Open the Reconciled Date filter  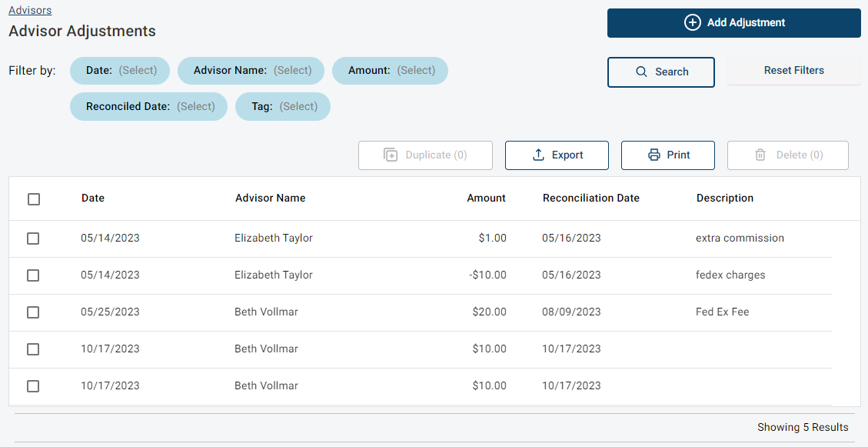[x=148, y=107]
